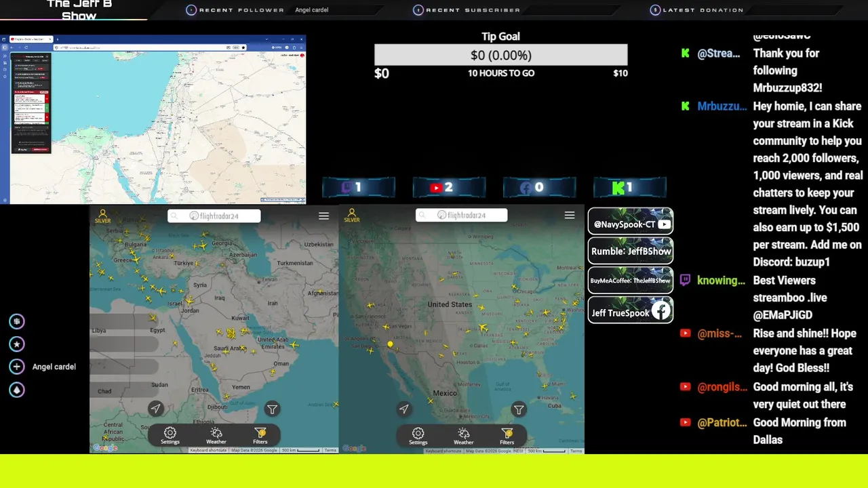Open hamburger menu on United States flightradar panel
This screenshot has width=868, height=488.
click(570, 215)
